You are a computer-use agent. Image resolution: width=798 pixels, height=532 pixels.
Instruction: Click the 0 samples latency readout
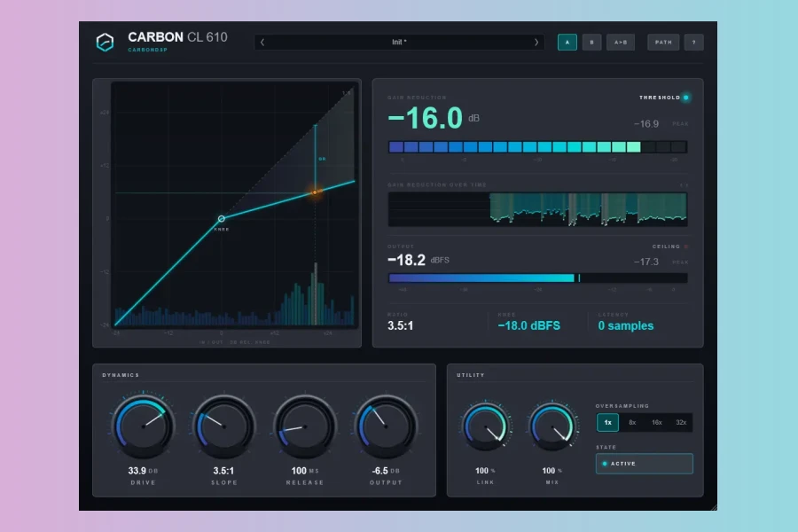(x=625, y=325)
